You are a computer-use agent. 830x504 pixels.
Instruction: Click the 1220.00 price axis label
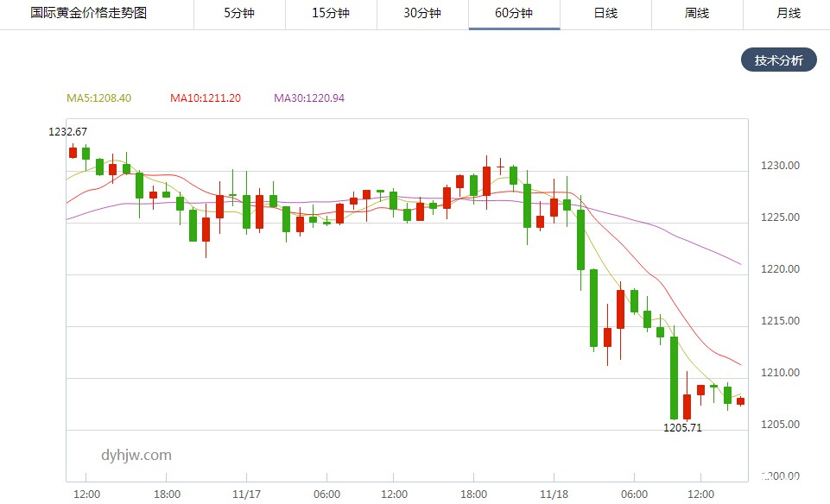point(778,268)
